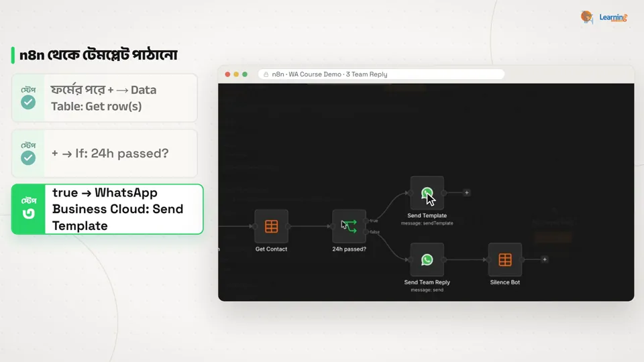The image size is (644, 362).
Task: Maximize the browser window with green button
Action: coord(245,74)
